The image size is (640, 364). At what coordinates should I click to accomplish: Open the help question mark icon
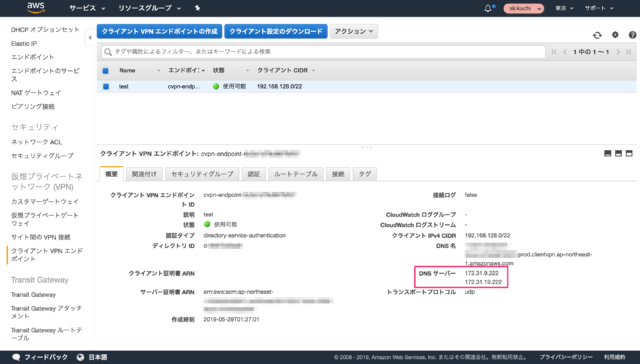pos(632,35)
